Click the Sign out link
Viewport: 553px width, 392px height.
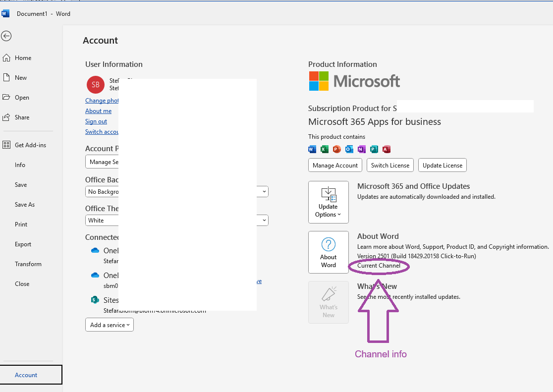coord(96,121)
